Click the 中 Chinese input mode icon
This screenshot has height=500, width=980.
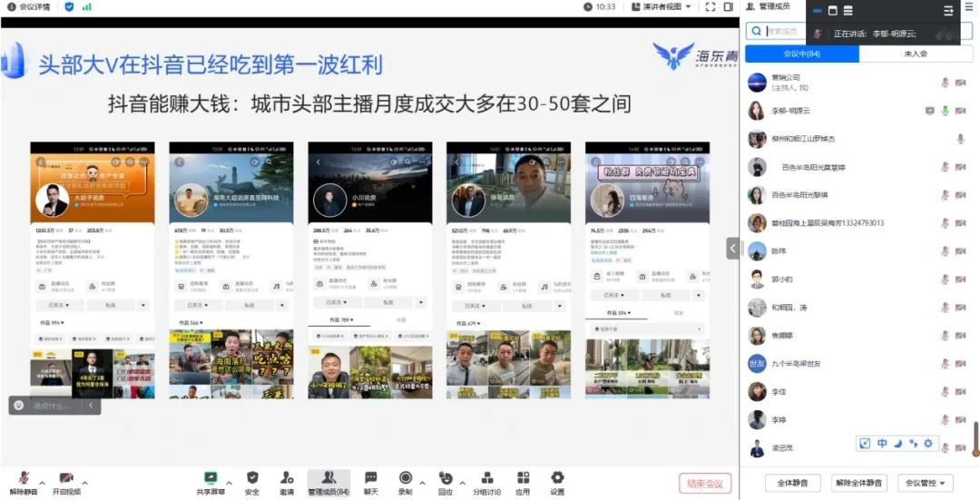click(x=882, y=443)
